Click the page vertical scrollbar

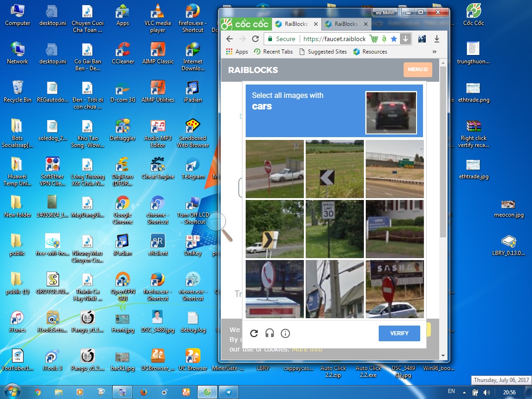[443, 152]
